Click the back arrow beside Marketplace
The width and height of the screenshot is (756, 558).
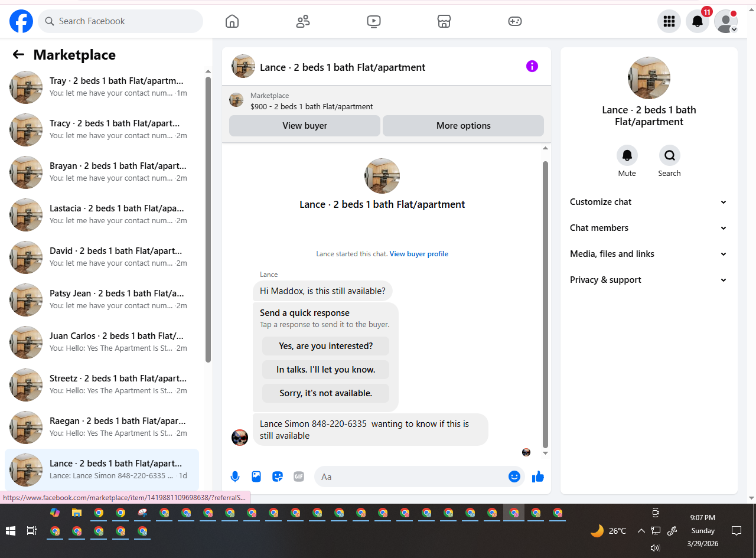coord(18,55)
